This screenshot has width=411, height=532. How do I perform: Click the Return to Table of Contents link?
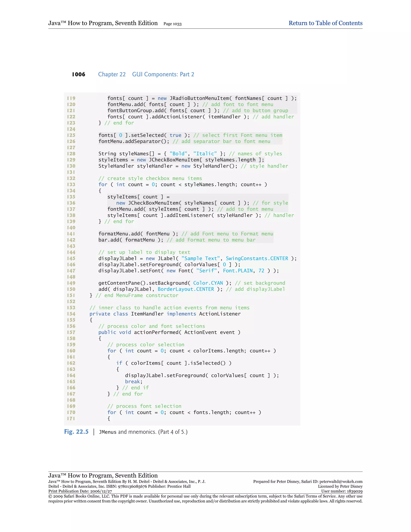coord(325,23)
